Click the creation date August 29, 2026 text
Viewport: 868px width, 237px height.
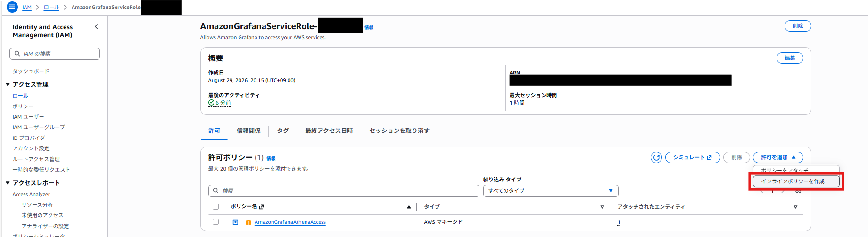click(252, 80)
